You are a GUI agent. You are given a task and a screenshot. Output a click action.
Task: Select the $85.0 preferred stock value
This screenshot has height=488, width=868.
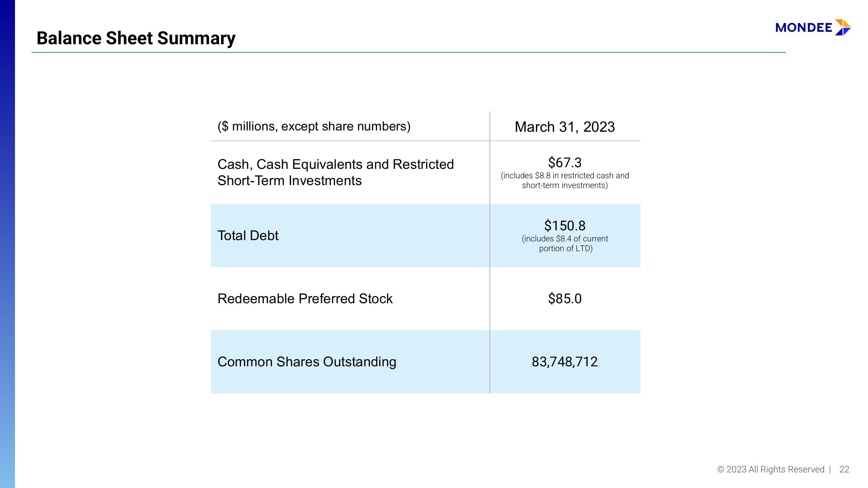point(565,299)
